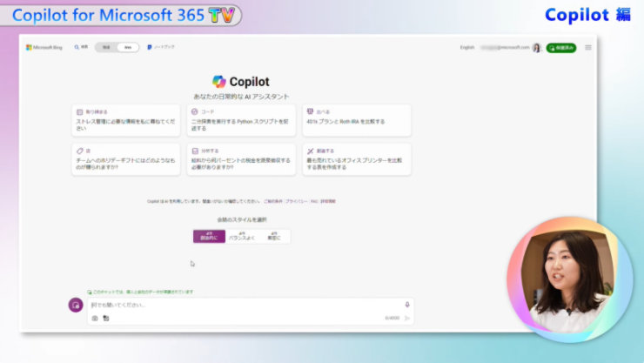Select the Balanced conversation style
Image resolution: width=644 pixels, height=363 pixels.
click(x=242, y=236)
